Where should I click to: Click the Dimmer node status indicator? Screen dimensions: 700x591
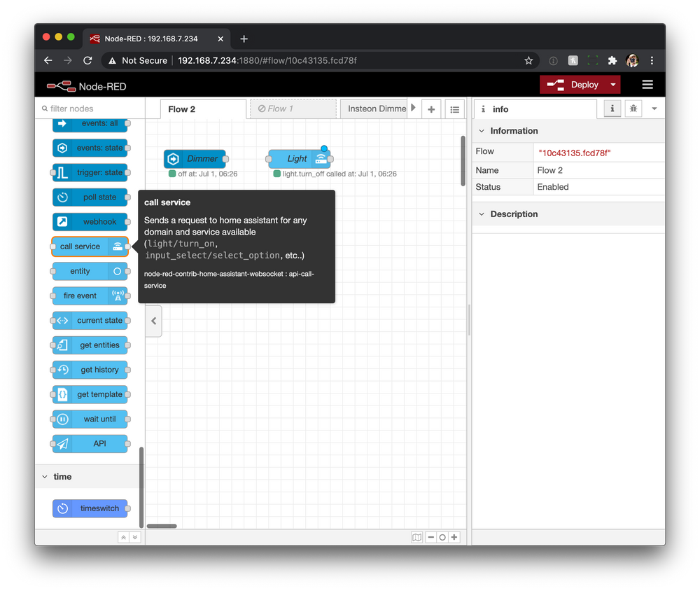coord(171,174)
